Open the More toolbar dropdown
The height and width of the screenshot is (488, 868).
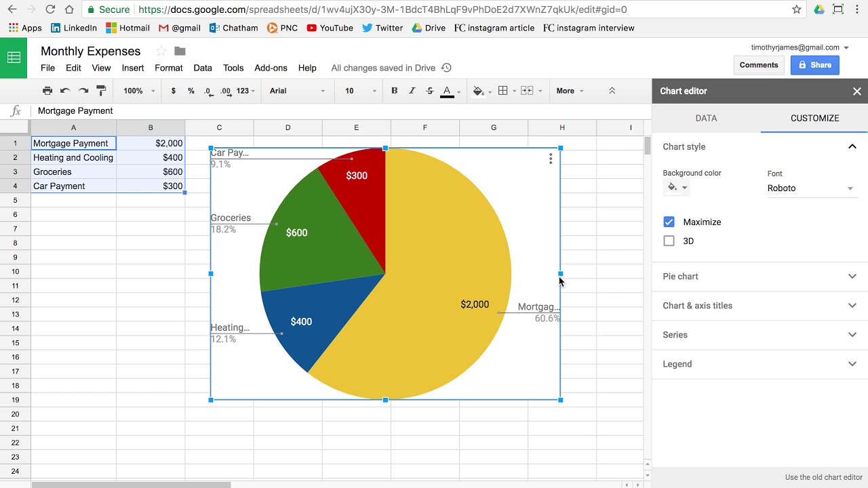click(570, 91)
